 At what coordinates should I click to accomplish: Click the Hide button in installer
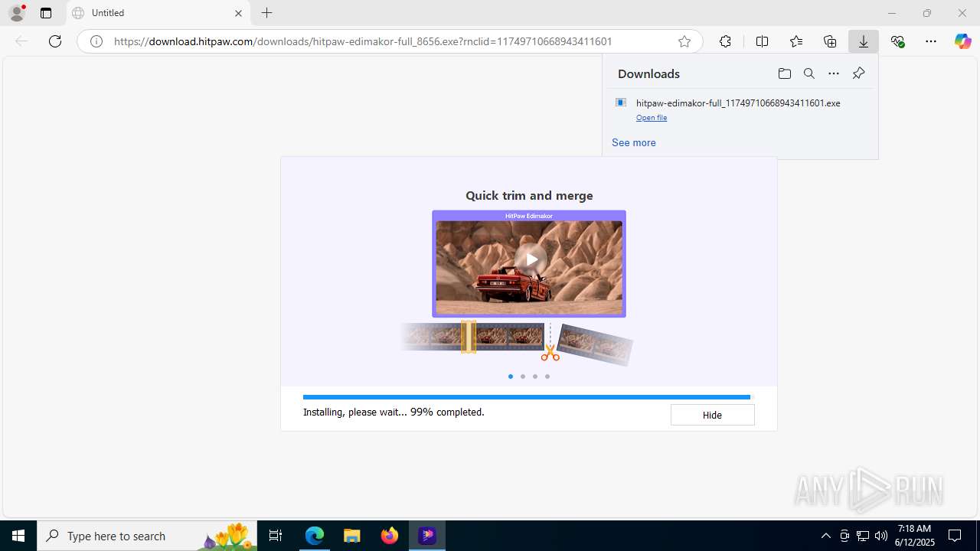[x=712, y=415]
